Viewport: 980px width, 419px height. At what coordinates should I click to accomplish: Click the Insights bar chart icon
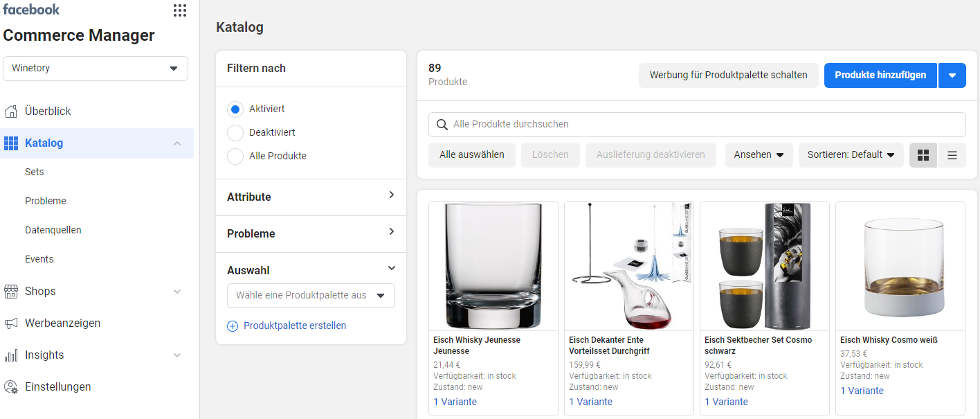(x=11, y=355)
